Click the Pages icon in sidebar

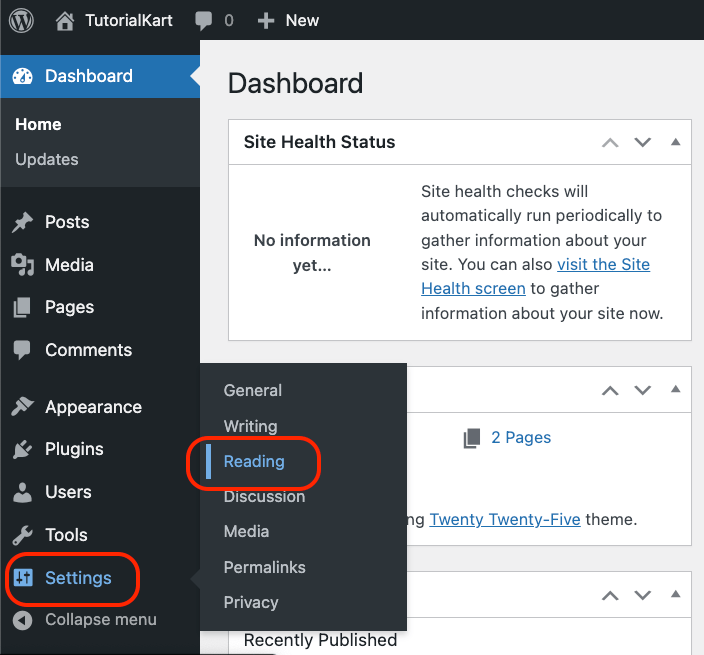click(x=22, y=308)
